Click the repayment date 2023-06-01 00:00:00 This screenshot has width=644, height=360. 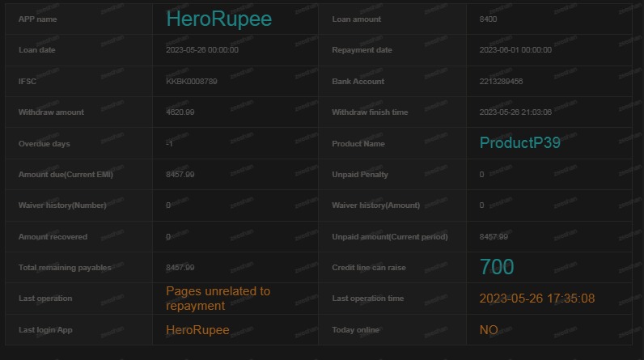pyautogui.click(x=515, y=50)
